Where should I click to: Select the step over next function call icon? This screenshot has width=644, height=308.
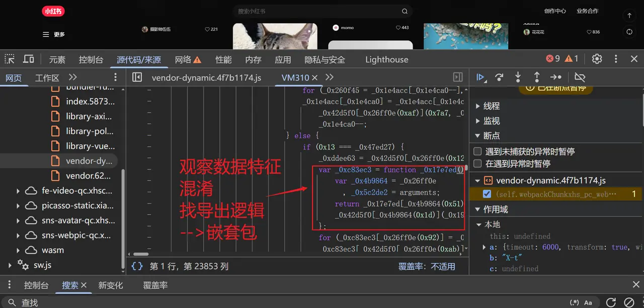tap(499, 77)
